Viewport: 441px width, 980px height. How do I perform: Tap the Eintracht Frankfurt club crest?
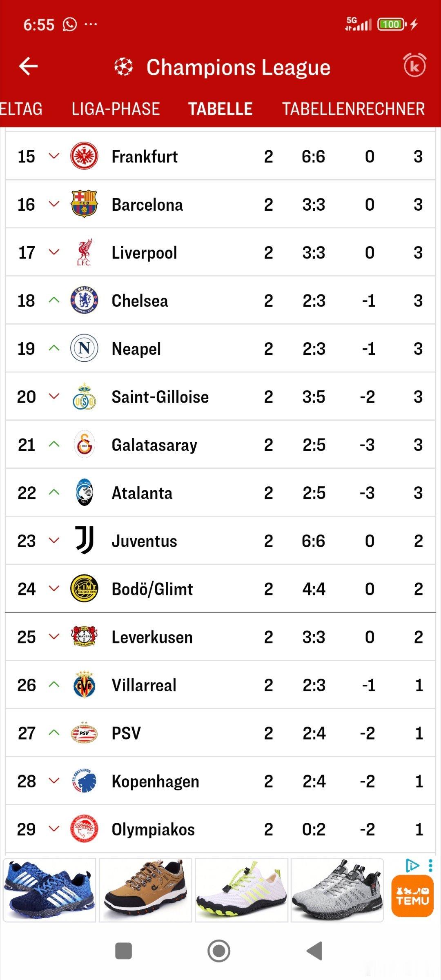pos(84,156)
